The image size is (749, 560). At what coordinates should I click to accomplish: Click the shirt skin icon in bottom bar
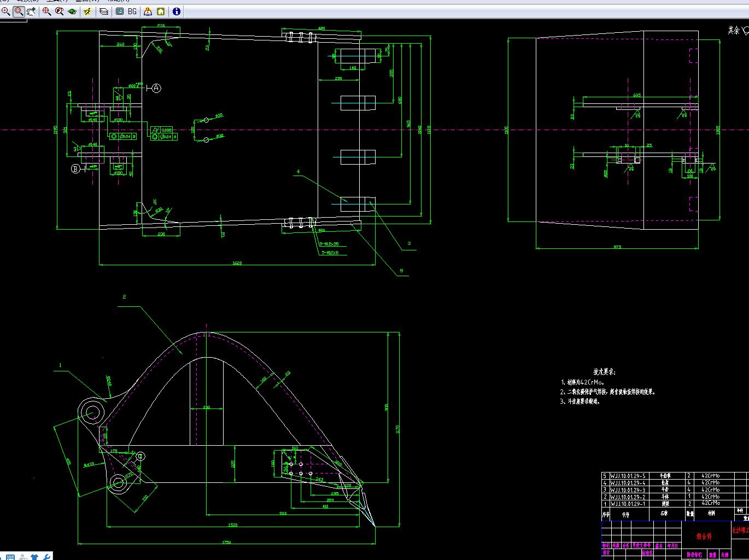pos(35,557)
